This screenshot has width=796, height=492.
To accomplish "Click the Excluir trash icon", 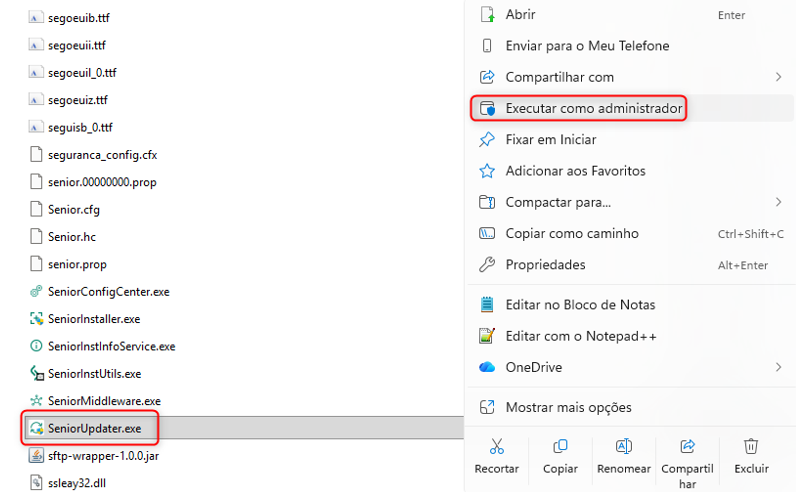I will coord(751,446).
